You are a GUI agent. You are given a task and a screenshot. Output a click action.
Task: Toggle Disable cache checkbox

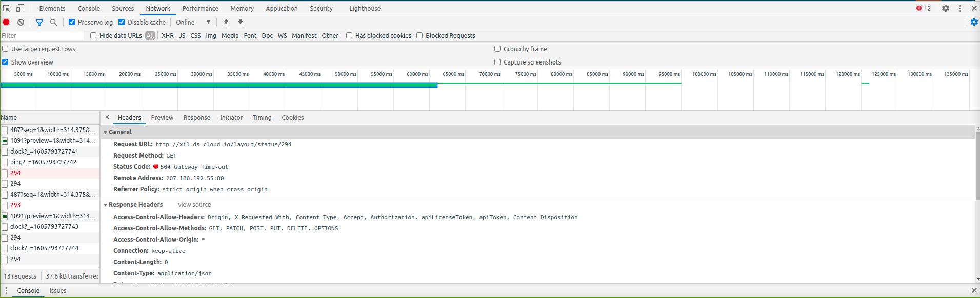(122, 22)
